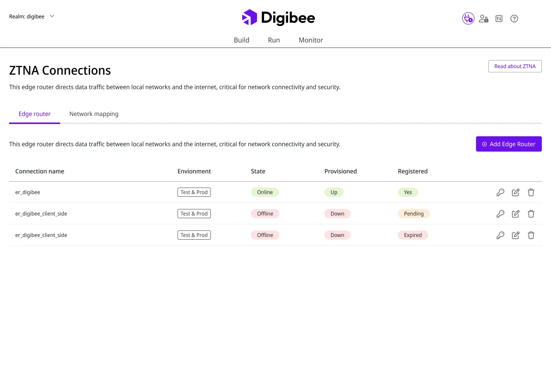Switch to the Network mapping tab
Screen dimensions: 551x392
point(94,114)
